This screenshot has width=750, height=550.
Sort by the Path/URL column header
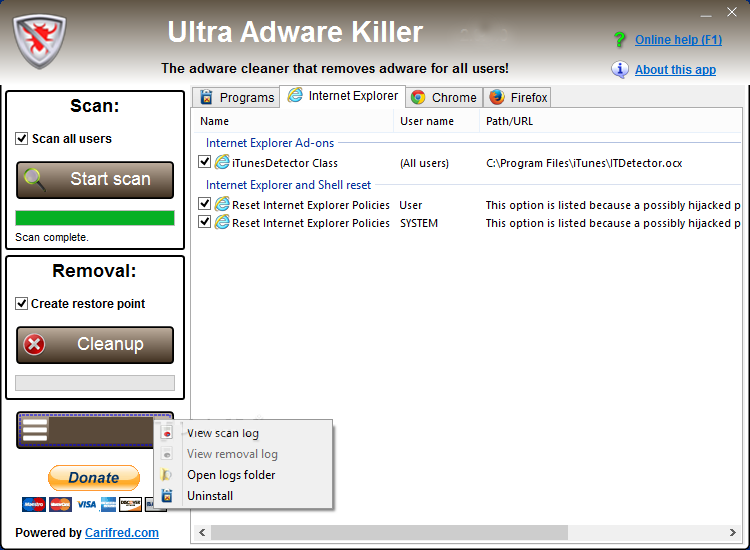pos(610,121)
